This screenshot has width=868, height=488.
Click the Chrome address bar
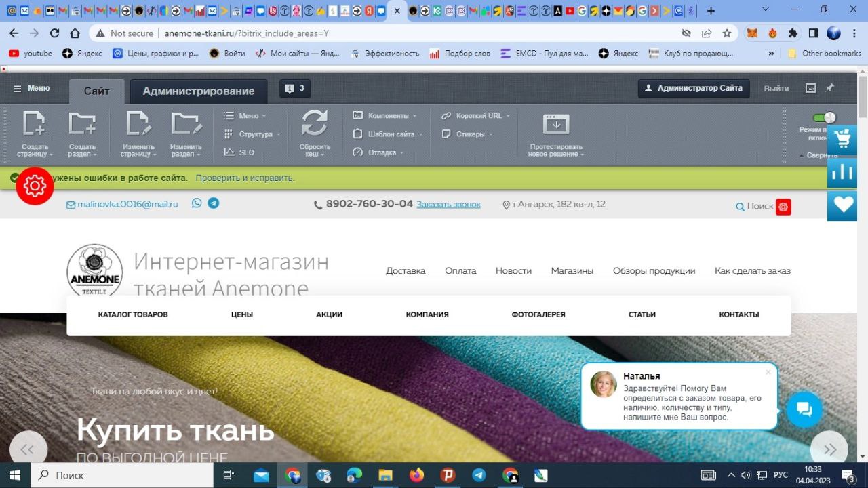pyautogui.click(x=387, y=33)
